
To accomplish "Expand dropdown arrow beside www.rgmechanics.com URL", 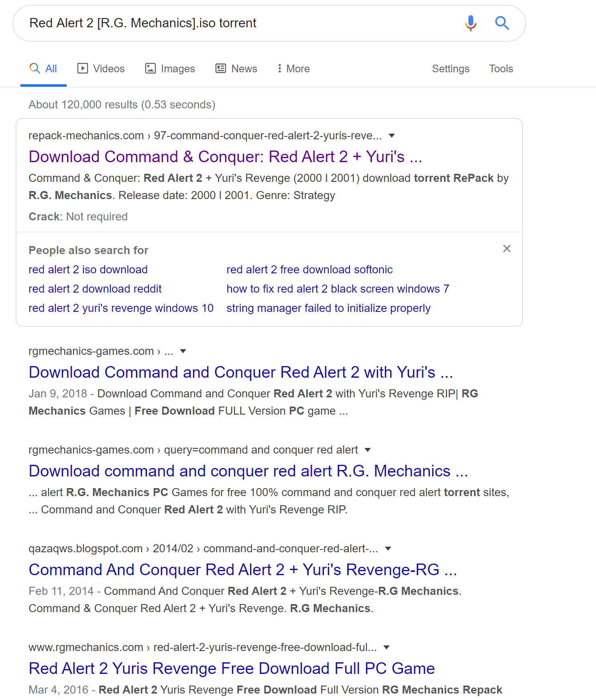I will tap(386, 647).
